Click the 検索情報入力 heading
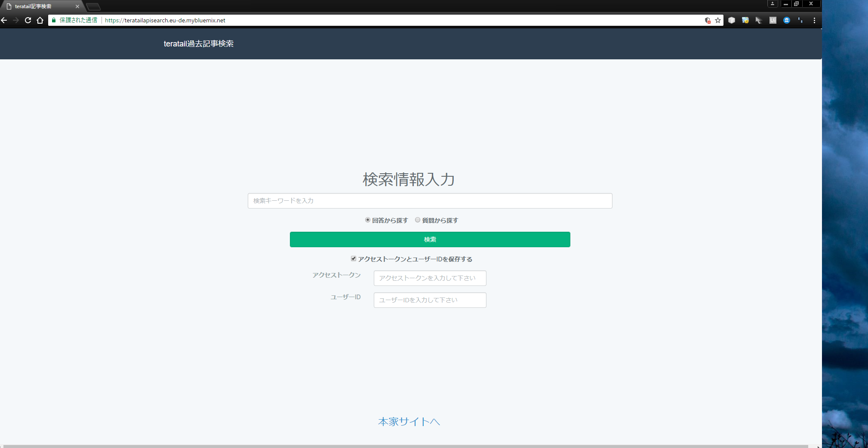The height and width of the screenshot is (448, 868). [x=409, y=180]
